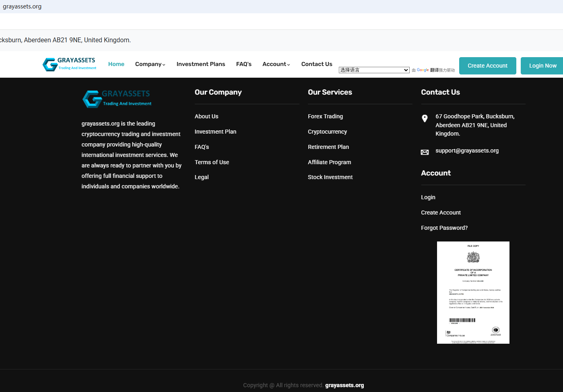Open the language selection combo box
This screenshot has width=563, height=392.
click(x=374, y=70)
